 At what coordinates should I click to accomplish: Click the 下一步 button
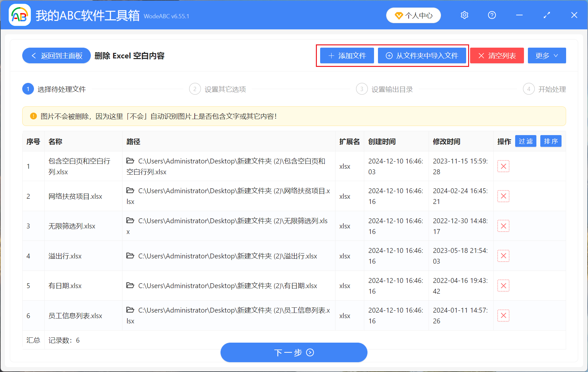(x=294, y=352)
